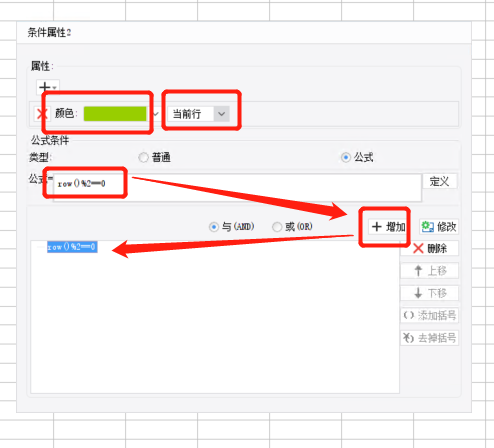Click the 修改 modify button

point(439,227)
